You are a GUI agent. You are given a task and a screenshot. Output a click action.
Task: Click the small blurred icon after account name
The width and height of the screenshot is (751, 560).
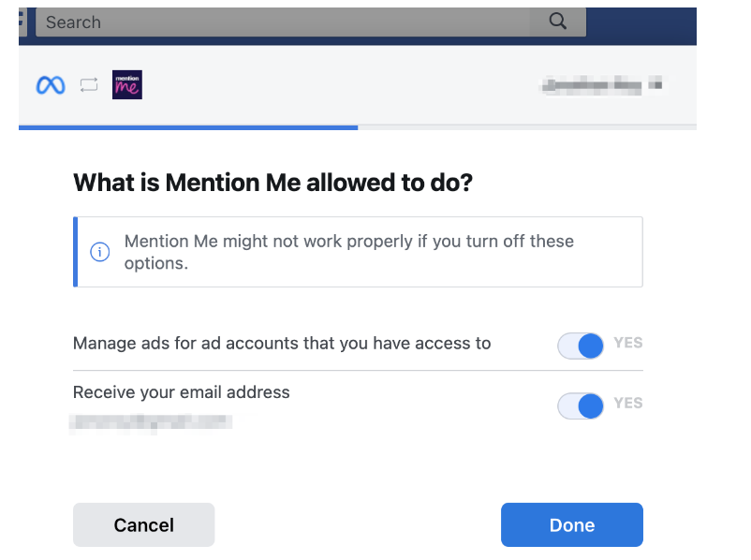(x=656, y=84)
